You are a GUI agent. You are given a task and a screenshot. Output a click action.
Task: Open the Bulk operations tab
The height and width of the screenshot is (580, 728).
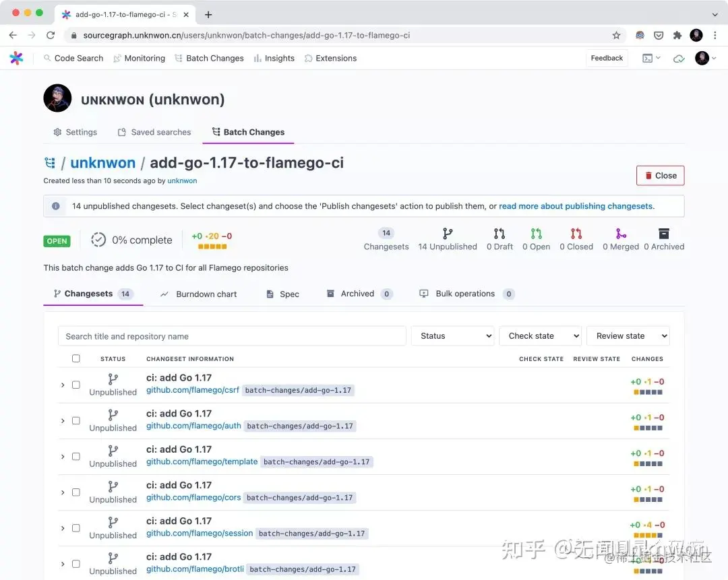(466, 294)
